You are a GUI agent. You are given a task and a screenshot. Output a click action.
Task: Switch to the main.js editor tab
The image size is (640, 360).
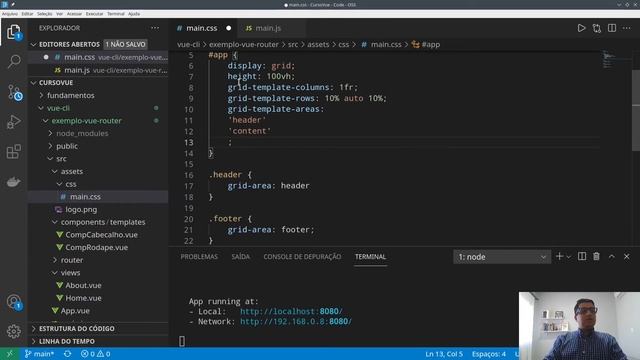(x=268, y=28)
